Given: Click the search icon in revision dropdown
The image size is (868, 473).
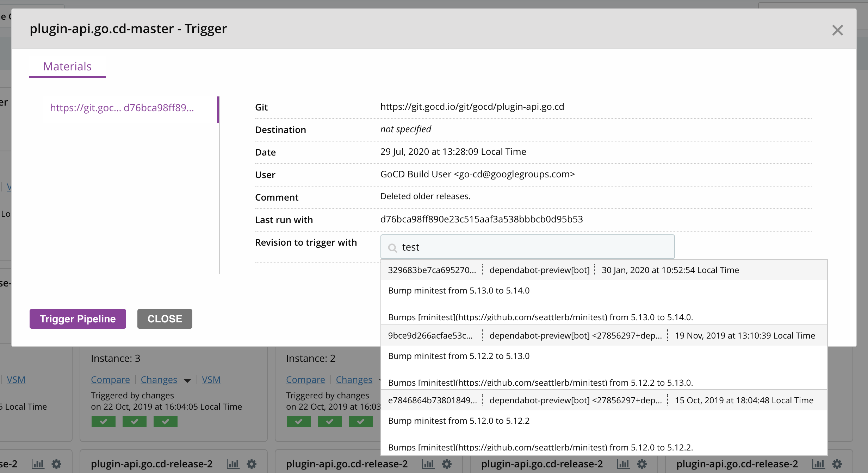Looking at the screenshot, I should (391, 247).
